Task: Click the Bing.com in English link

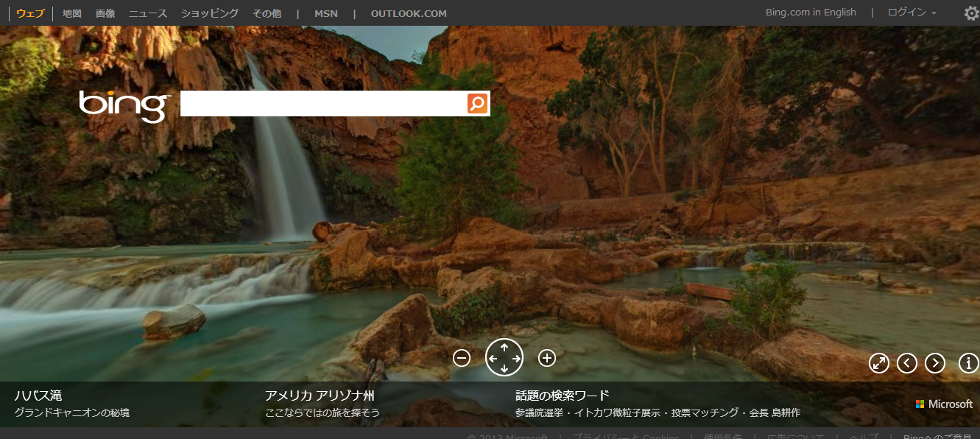Action: (x=811, y=13)
